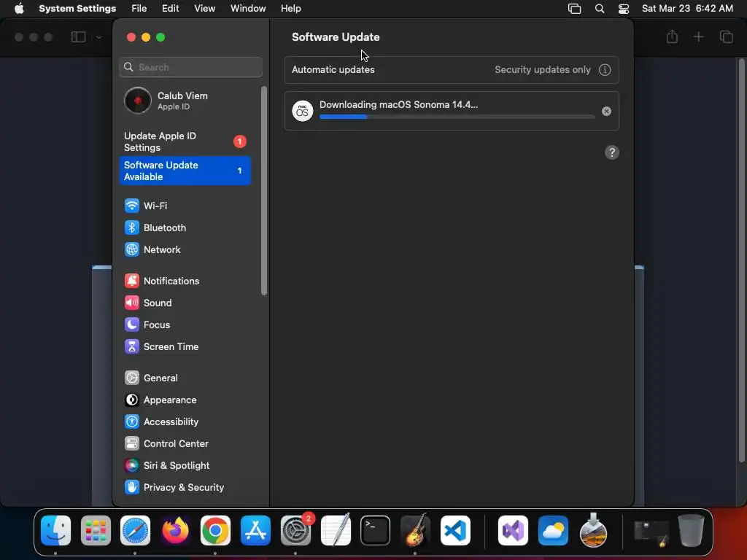Open GarageBand from the Dock

point(415,531)
